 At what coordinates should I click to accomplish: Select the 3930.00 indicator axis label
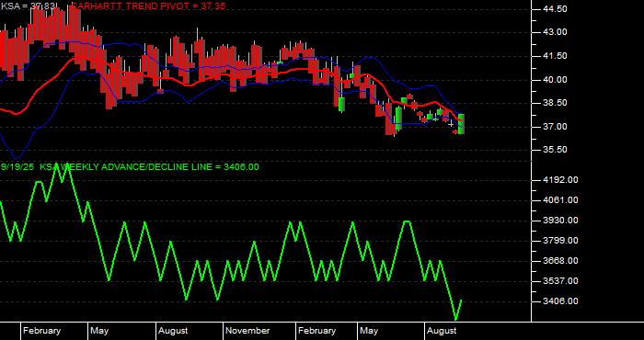tap(559, 221)
